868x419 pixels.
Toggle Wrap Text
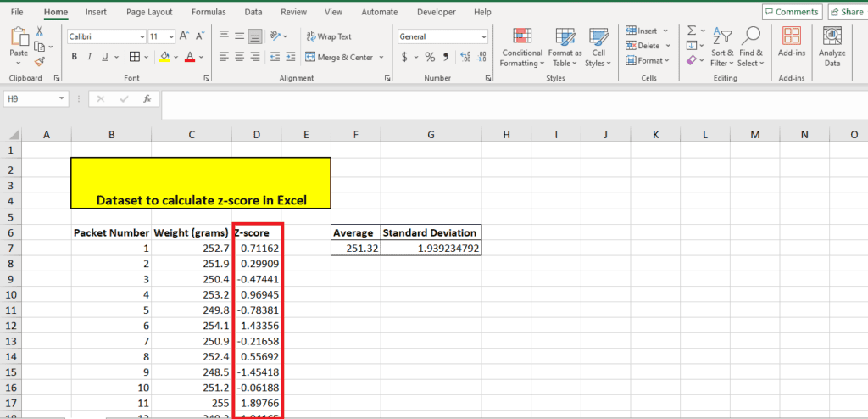click(329, 36)
